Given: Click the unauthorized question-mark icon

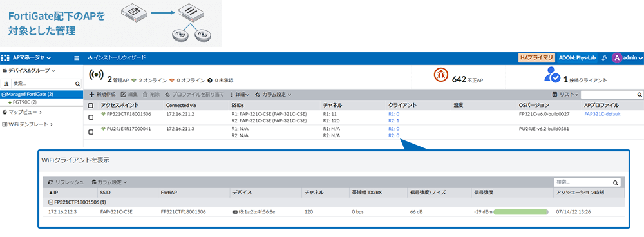Looking at the screenshot, I should 210,80.
